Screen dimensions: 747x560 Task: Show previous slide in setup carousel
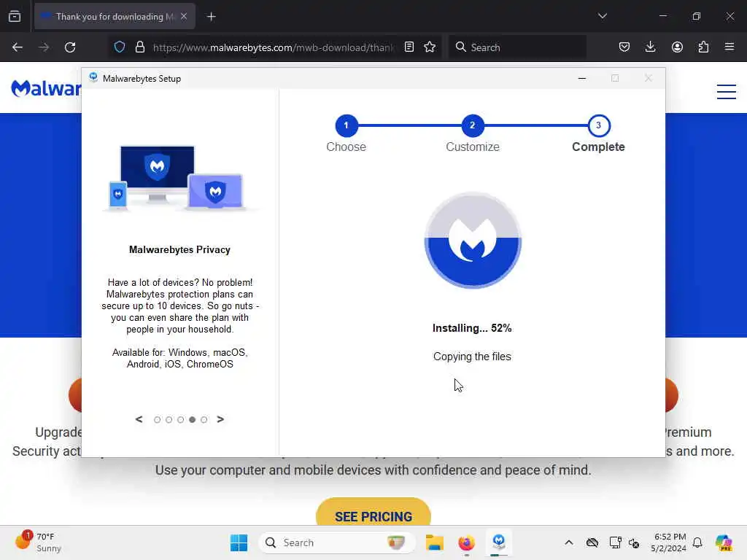pos(139,419)
